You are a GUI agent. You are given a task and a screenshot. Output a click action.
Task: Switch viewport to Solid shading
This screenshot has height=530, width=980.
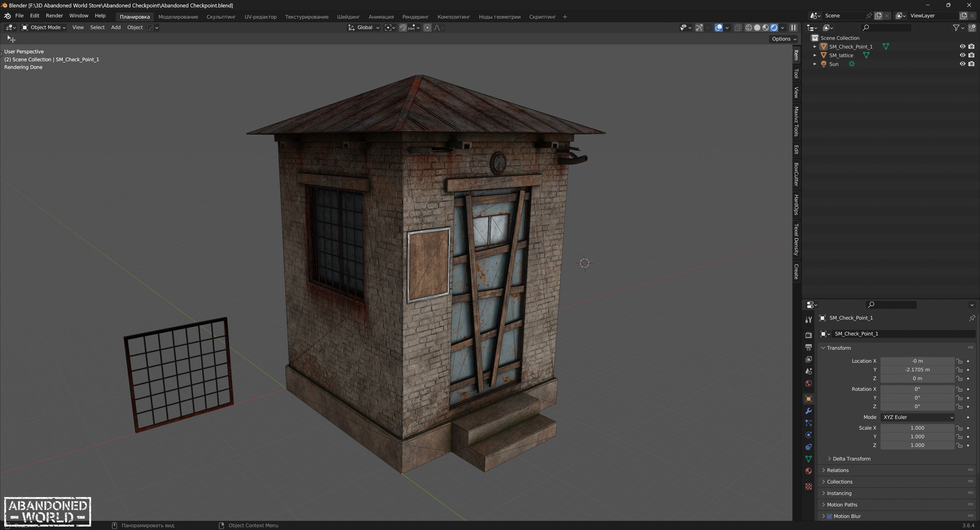pos(757,28)
